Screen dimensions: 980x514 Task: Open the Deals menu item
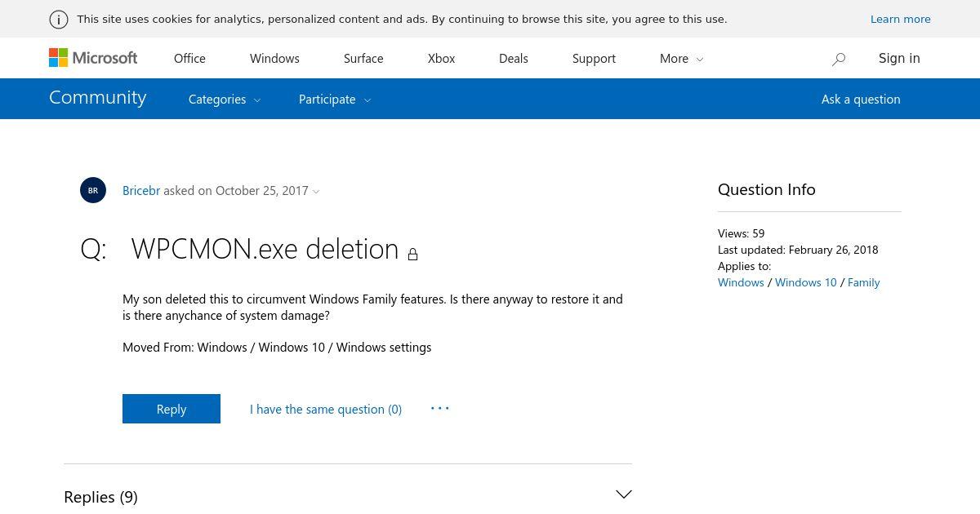coord(514,59)
